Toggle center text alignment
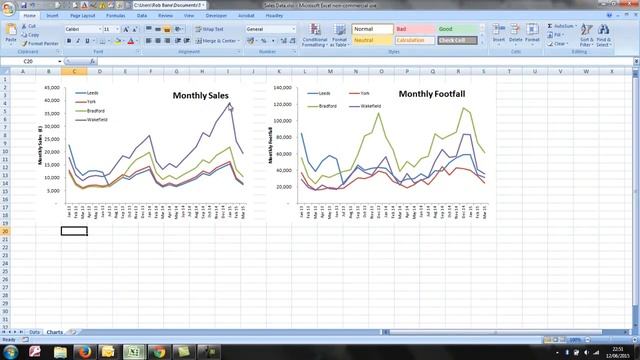Viewport: 640px width, 360px height. 158,41
